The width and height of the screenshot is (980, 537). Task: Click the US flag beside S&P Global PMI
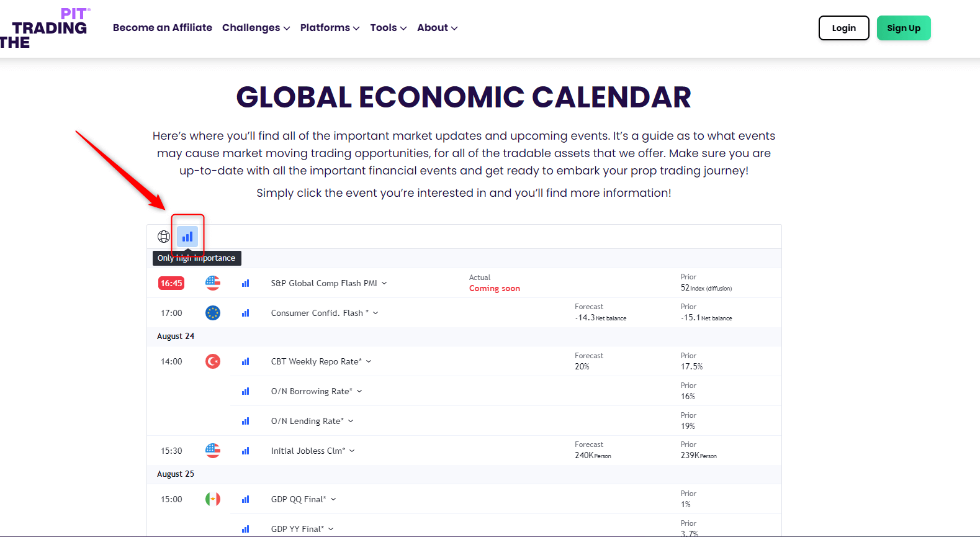pos(213,283)
